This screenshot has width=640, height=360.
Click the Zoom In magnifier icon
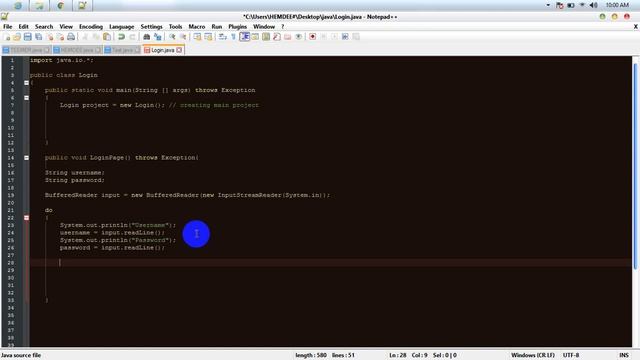172,37
